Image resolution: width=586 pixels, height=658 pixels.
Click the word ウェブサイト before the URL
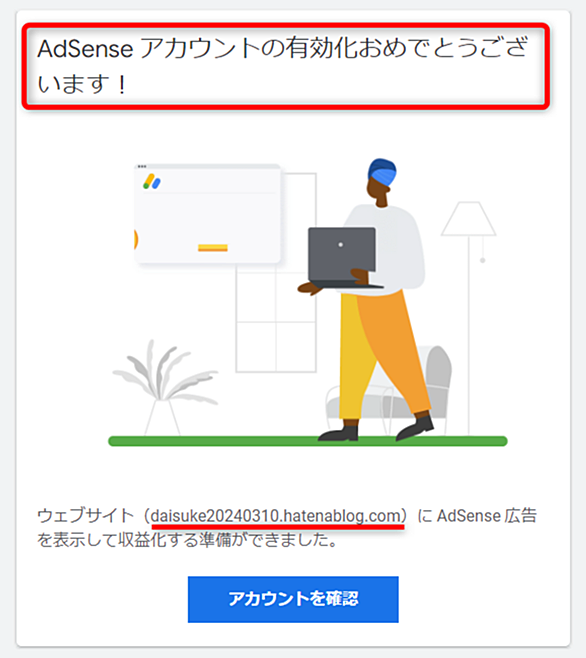[x=86, y=515]
